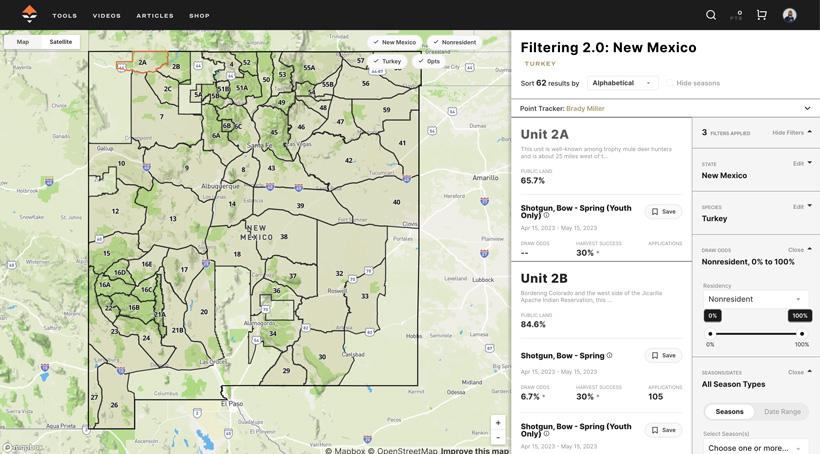Open the shopping cart icon
820x454 pixels.
[761, 15]
